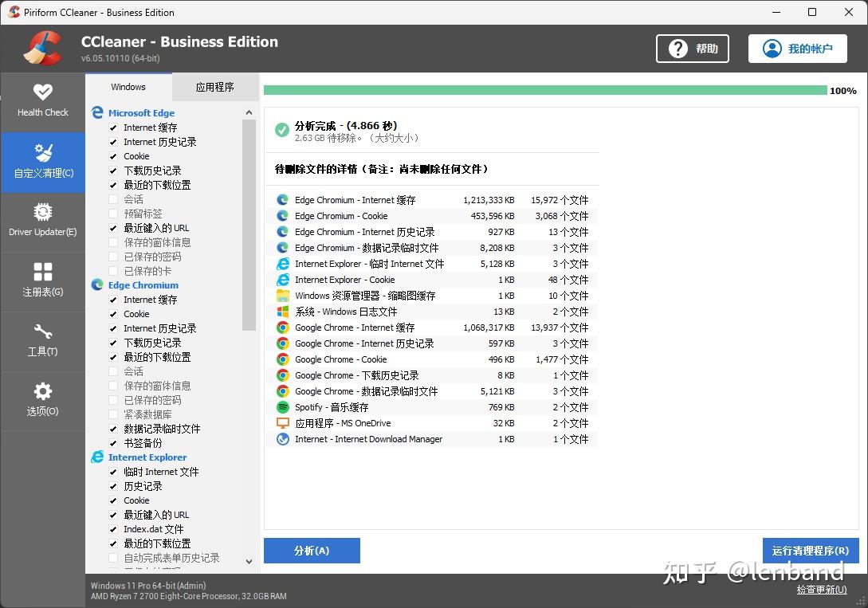The height and width of the screenshot is (608, 868).
Task: Select Spotify - 音乐缓存 result row text
Action: click(332, 407)
